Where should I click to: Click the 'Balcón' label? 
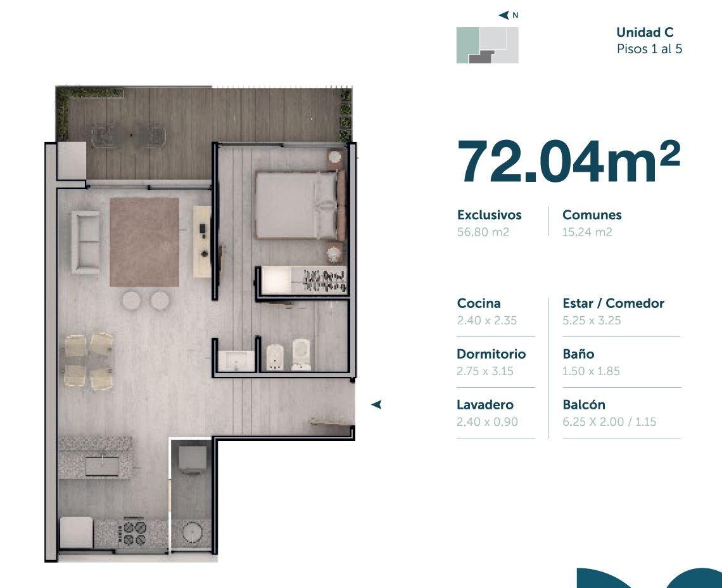[x=584, y=405]
